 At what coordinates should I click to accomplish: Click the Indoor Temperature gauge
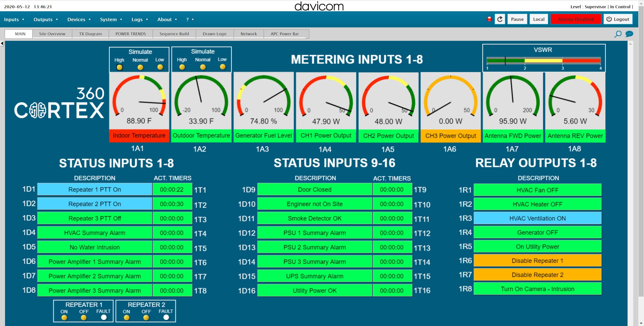point(139,101)
